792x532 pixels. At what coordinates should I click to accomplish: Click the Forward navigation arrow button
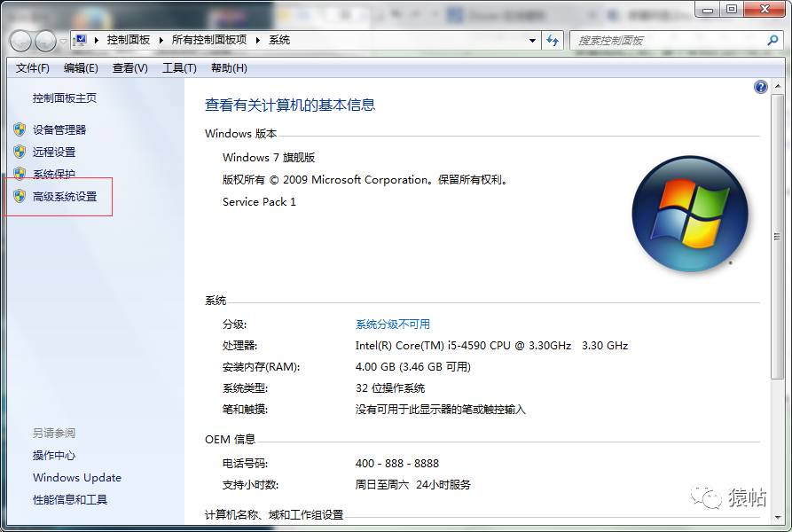click(x=45, y=41)
